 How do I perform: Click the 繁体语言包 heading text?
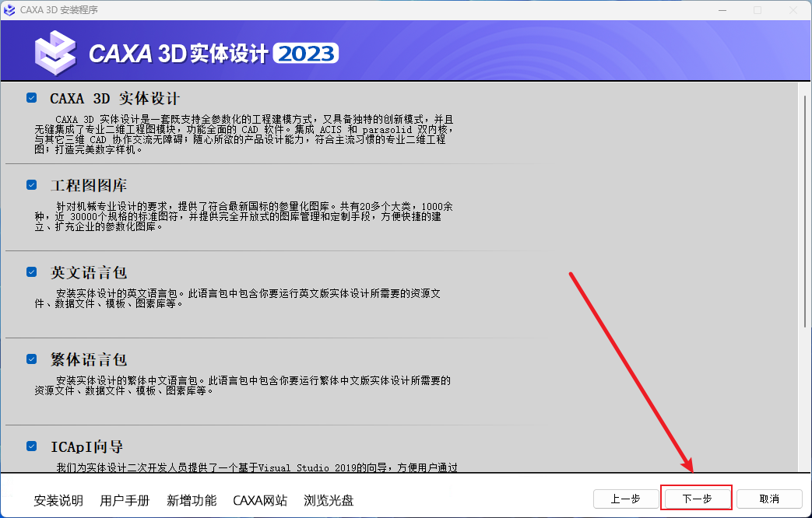pyautogui.click(x=89, y=359)
